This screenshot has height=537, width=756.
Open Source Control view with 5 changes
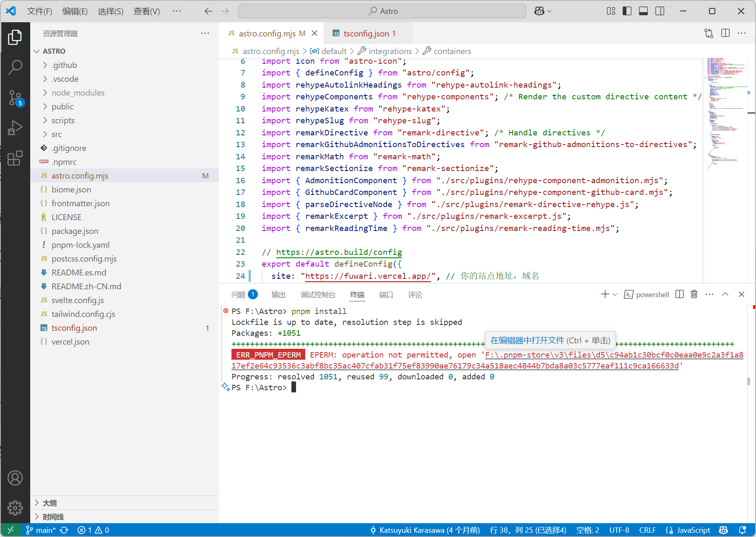click(15, 98)
